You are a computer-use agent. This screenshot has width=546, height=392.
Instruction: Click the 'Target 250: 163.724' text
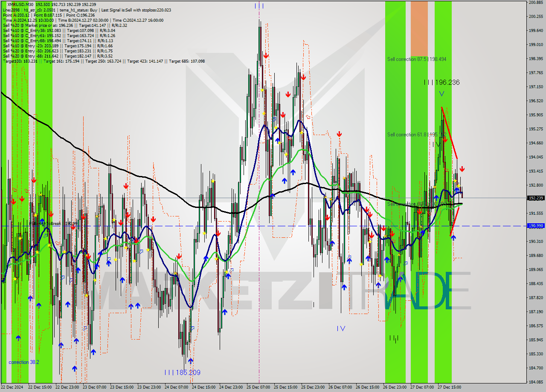(103, 61)
